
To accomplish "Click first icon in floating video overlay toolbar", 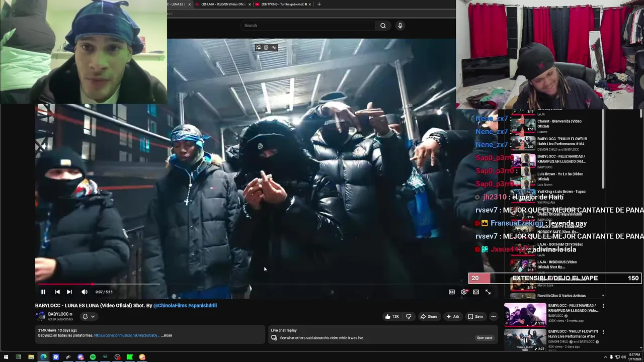I will 258,47.
